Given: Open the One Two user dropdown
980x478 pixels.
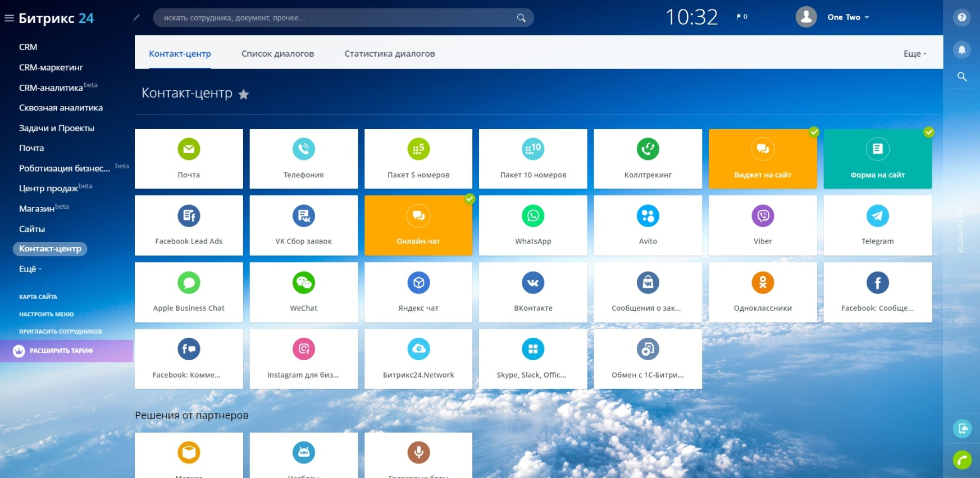Looking at the screenshot, I should (848, 17).
